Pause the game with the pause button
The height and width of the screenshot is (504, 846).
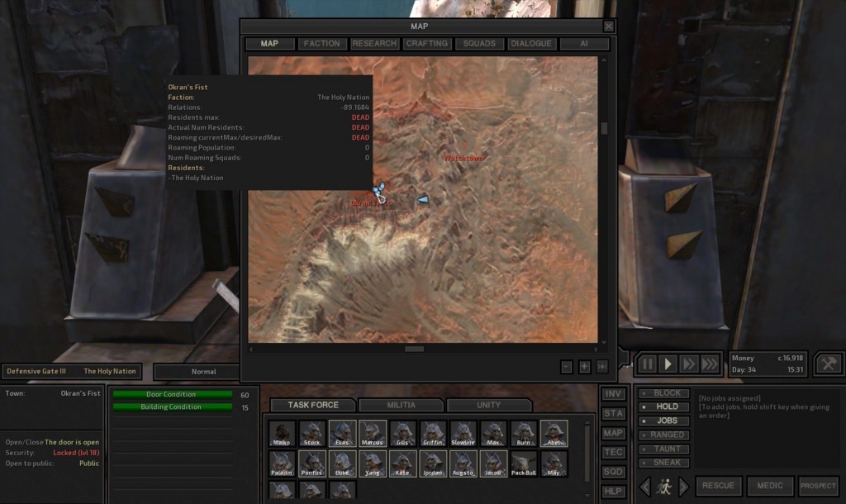pyautogui.click(x=647, y=364)
